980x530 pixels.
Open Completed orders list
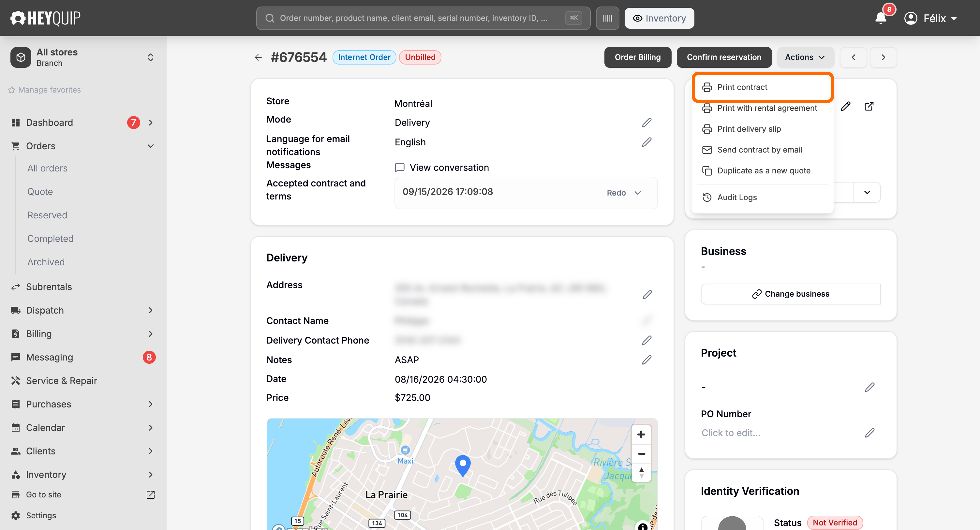[x=50, y=239]
